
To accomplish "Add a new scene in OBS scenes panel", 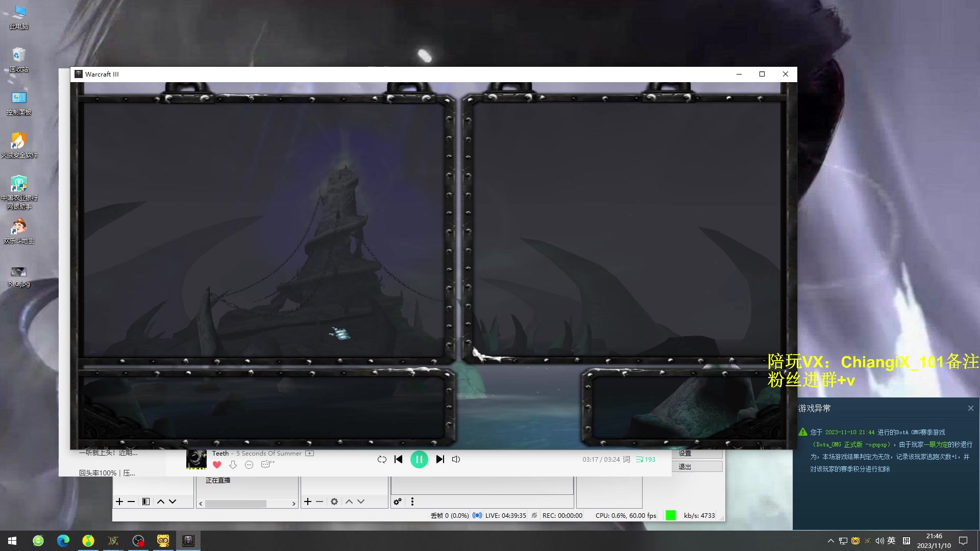I will click(119, 502).
